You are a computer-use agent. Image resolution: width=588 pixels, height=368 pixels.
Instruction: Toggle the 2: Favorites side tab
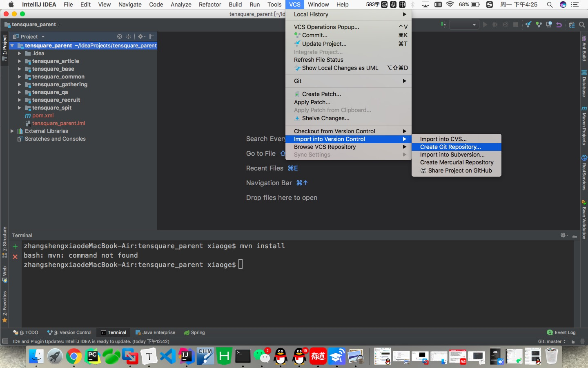click(4, 307)
